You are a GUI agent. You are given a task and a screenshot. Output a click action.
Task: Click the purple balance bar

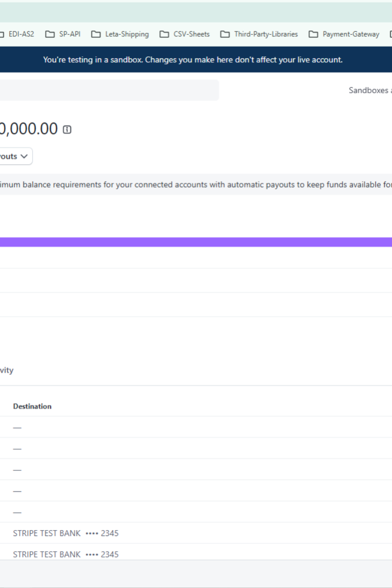tap(196, 242)
